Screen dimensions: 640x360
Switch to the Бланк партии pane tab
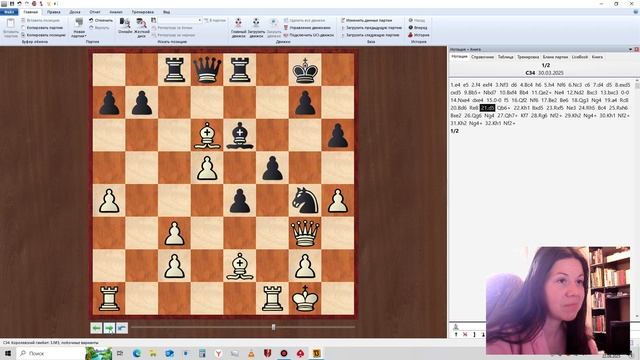tap(555, 57)
